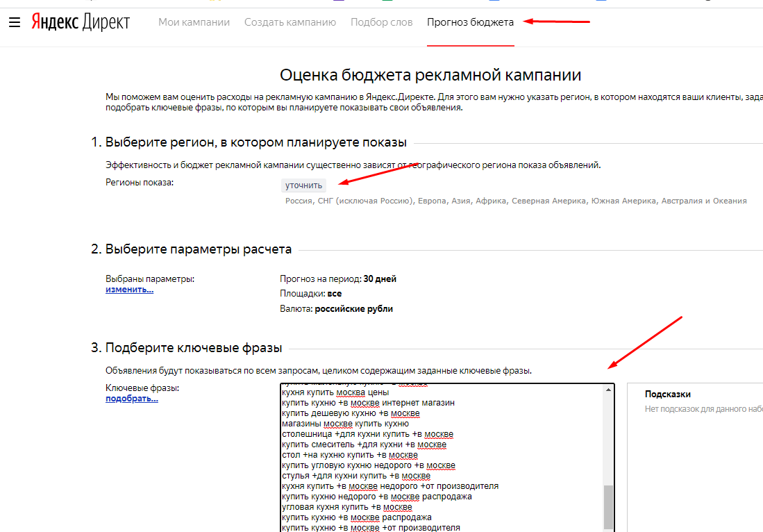Click the 'угловая кухня купить +в москве' line
This screenshot has height=532, width=763.
[346, 507]
